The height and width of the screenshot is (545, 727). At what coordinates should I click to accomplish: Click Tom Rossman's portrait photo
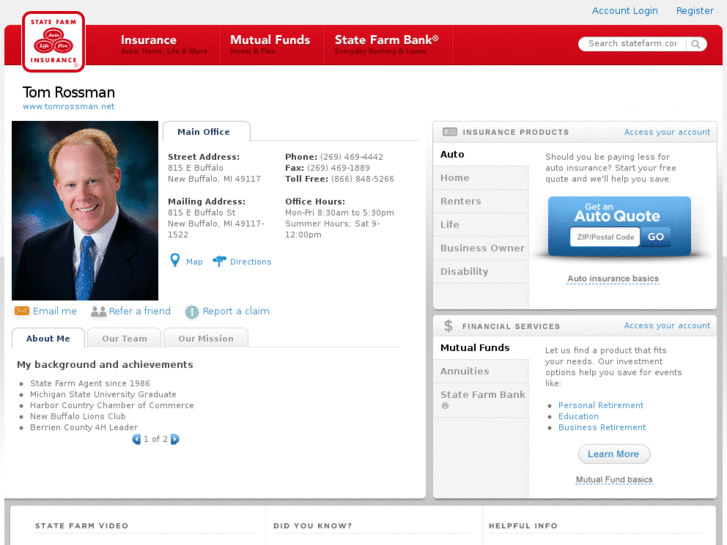(x=85, y=211)
